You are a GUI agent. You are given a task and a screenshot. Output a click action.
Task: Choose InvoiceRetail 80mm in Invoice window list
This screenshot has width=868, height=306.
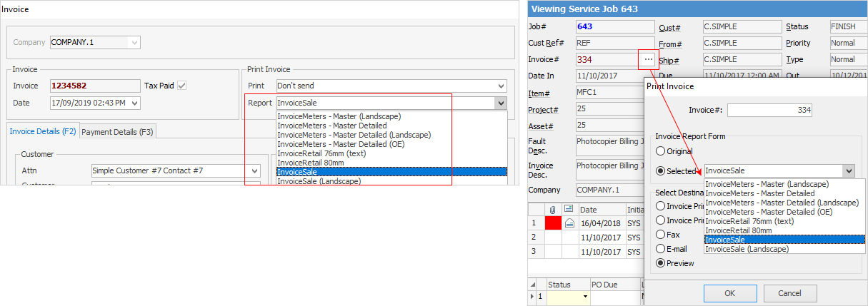click(391, 163)
